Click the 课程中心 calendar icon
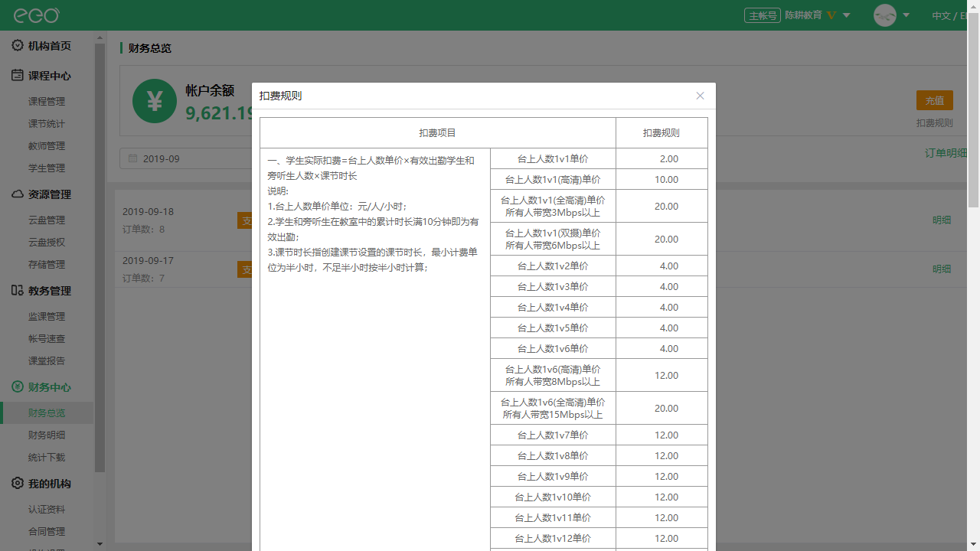 pyautogui.click(x=18, y=76)
